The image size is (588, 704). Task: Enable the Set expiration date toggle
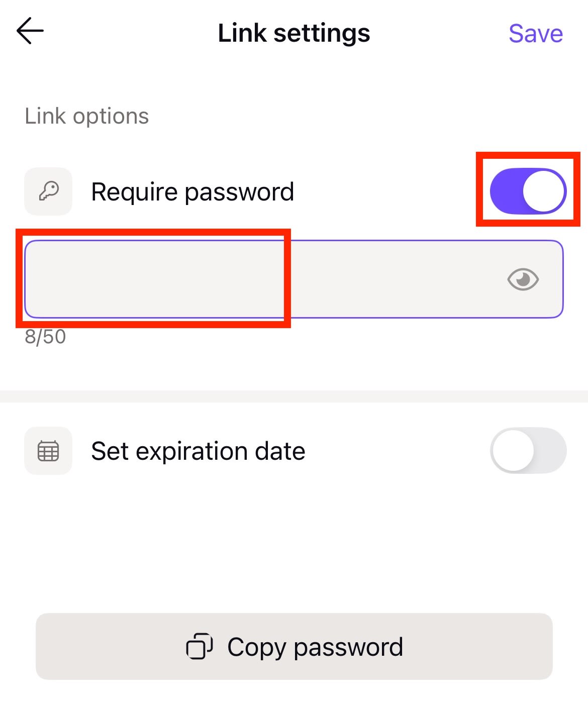tap(527, 451)
